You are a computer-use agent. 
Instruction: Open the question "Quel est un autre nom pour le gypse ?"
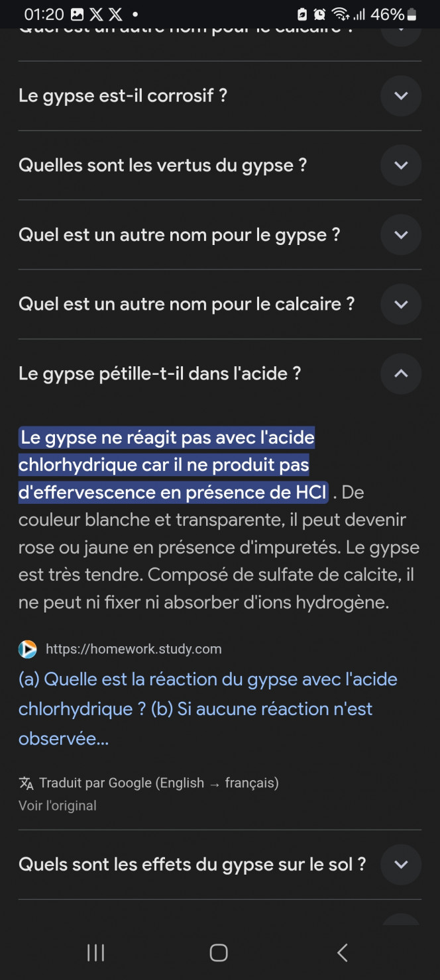(x=180, y=235)
